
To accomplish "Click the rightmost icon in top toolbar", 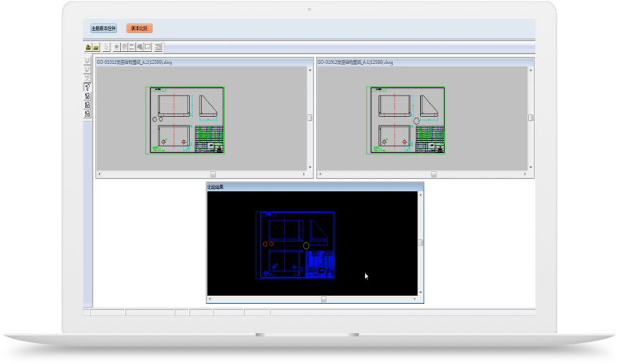I will coord(158,47).
